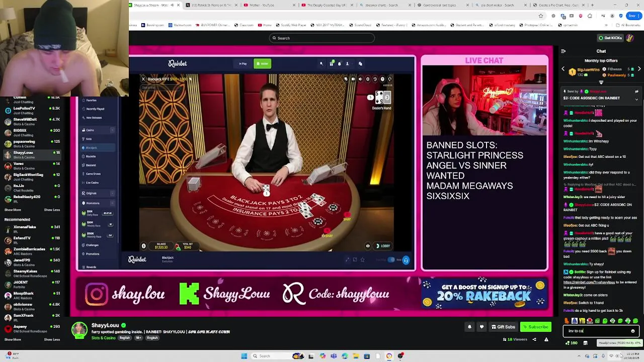Click the 18 Viewers count
The height and width of the screenshot is (362, 644).
pyautogui.click(x=515, y=339)
